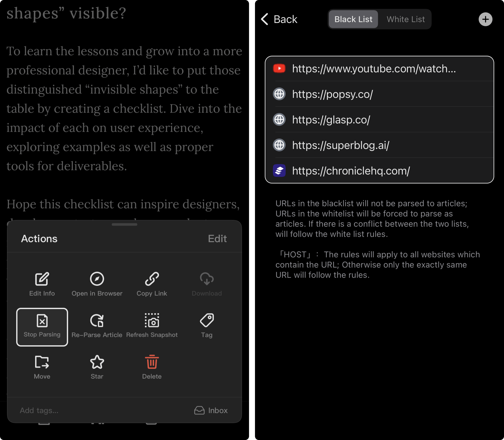This screenshot has width=504, height=440.
Task: Open the youtube.com blacklist entry
Action: (x=379, y=69)
